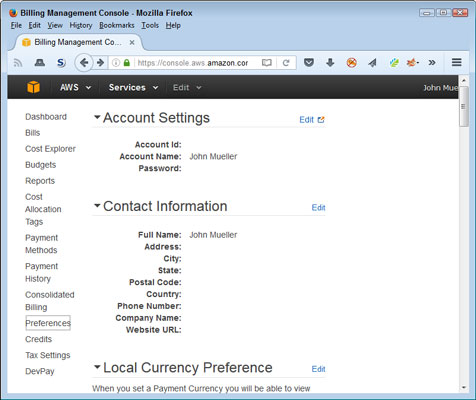
Task: Collapse the Local Currency Preference section
Action: coord(97,367)
